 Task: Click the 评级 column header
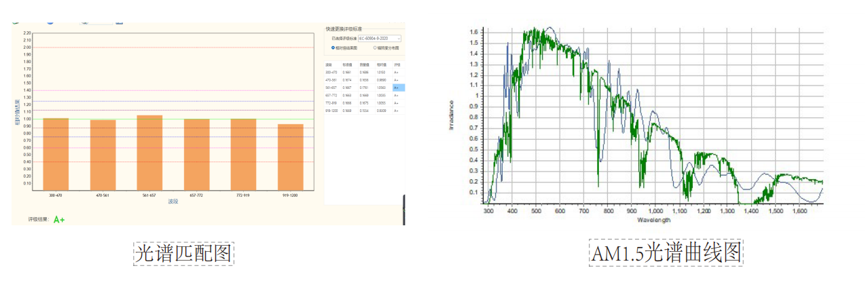pyautogui.click(x=397, y=64)
